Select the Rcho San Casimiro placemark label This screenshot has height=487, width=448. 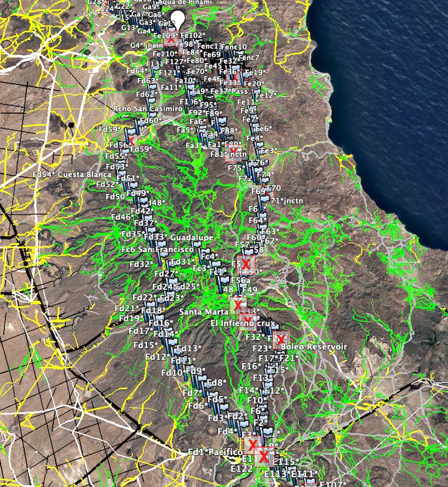pos(139,109)
